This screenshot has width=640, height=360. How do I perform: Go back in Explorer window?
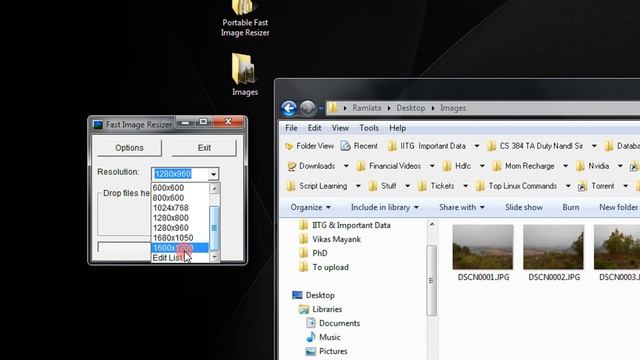[289, 108]
